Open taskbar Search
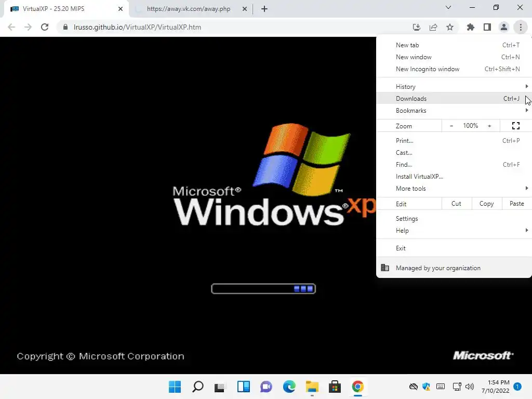 click(198, 387)
